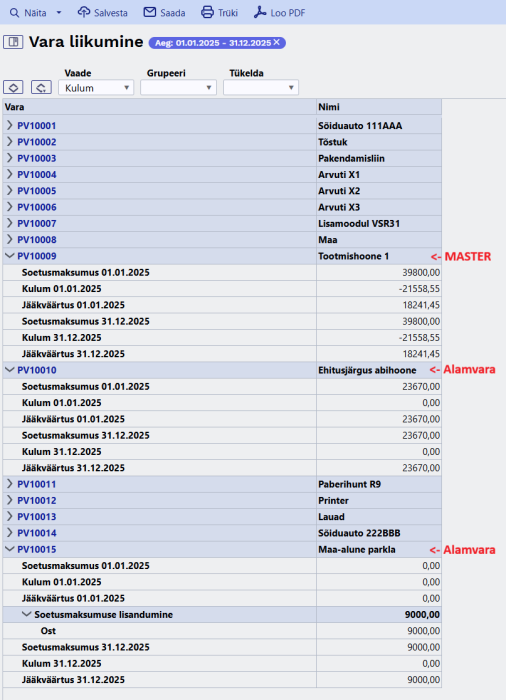The image size is (506, 700).
Task: Open asset link PV10015
Action: coord(37,550)
